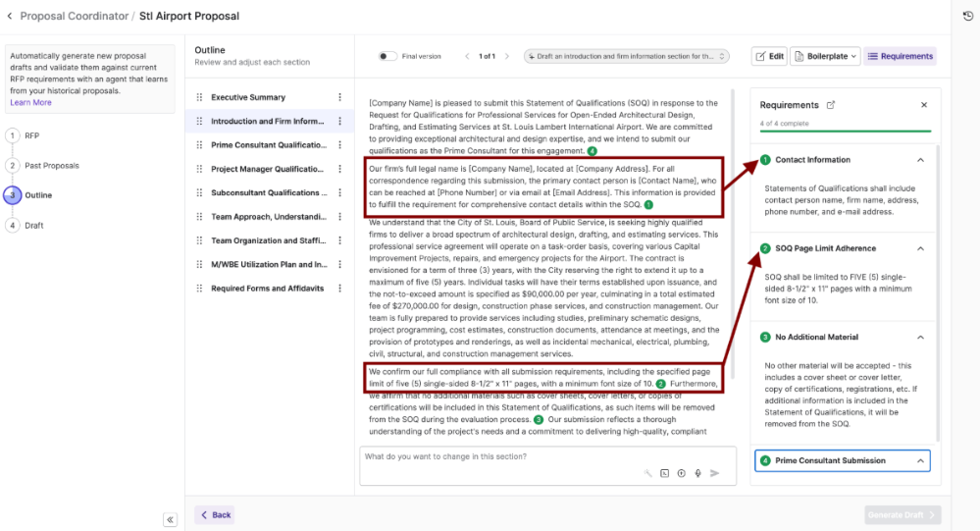Close the Requirements panel

click(924, 105)
